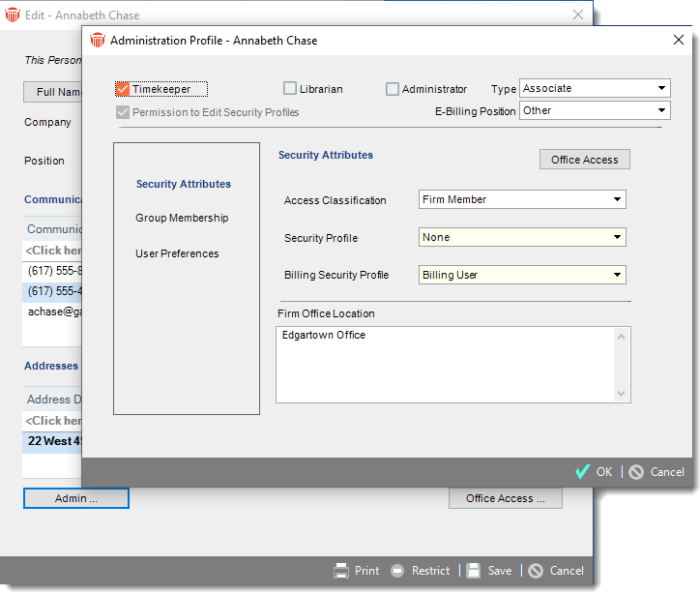Click the Admin ... button in Edit window

[x=76, y=498]
